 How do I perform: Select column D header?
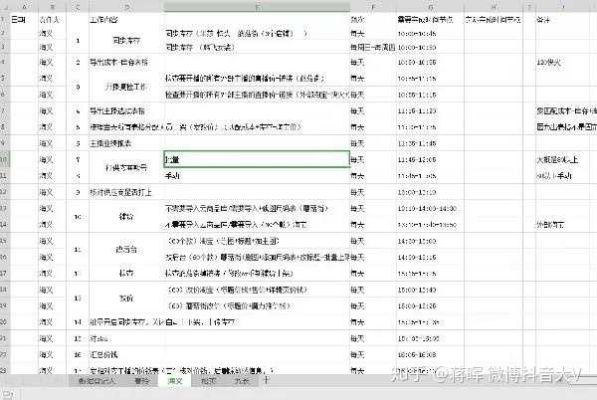[x=126, y=6]
